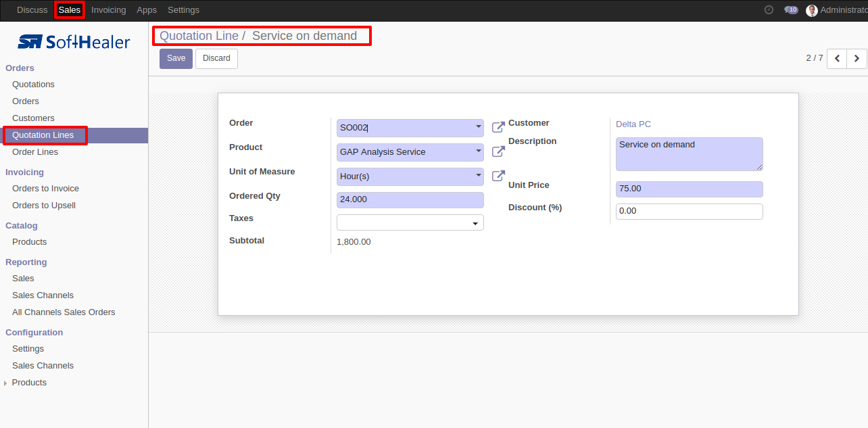Open the Order SO002 external link icon
Viewport: 868px width, 428px height.
498,127
